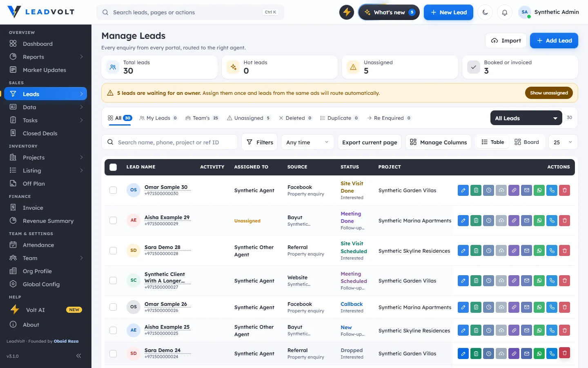
Task: Switch to Board view
Action: [527, 142]
